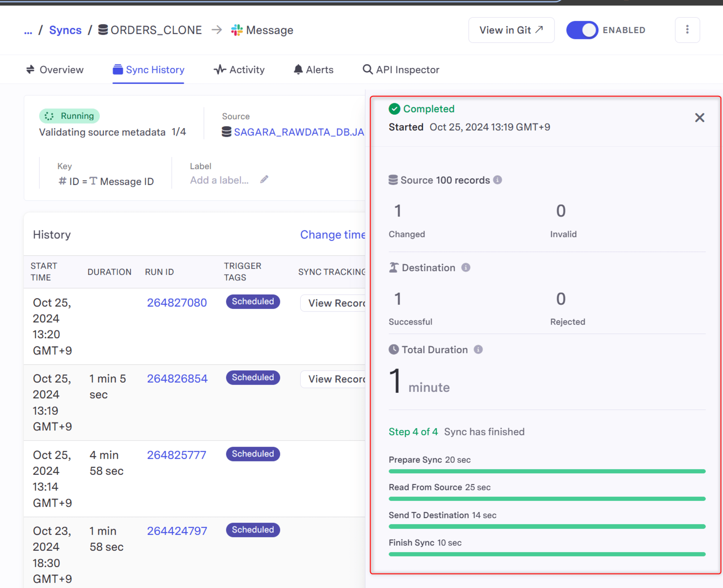The width and height of the screenshot is (723, 588).
Task: Click Scheduled tag for run 264826854
Action: pos(253,377)
